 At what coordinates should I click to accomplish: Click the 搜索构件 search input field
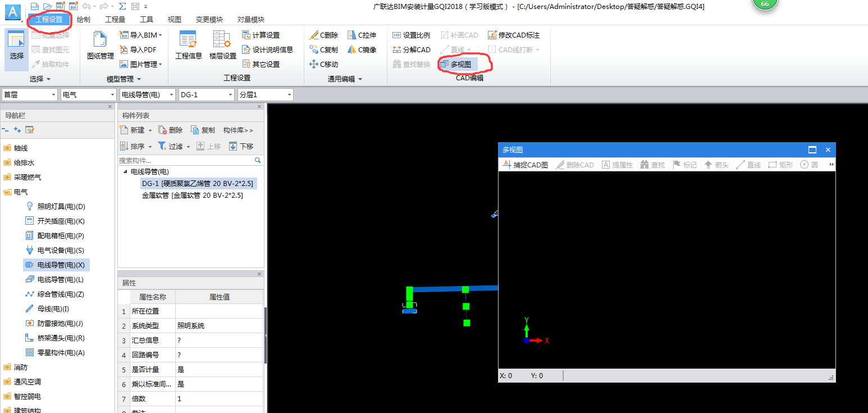point(186,160)
